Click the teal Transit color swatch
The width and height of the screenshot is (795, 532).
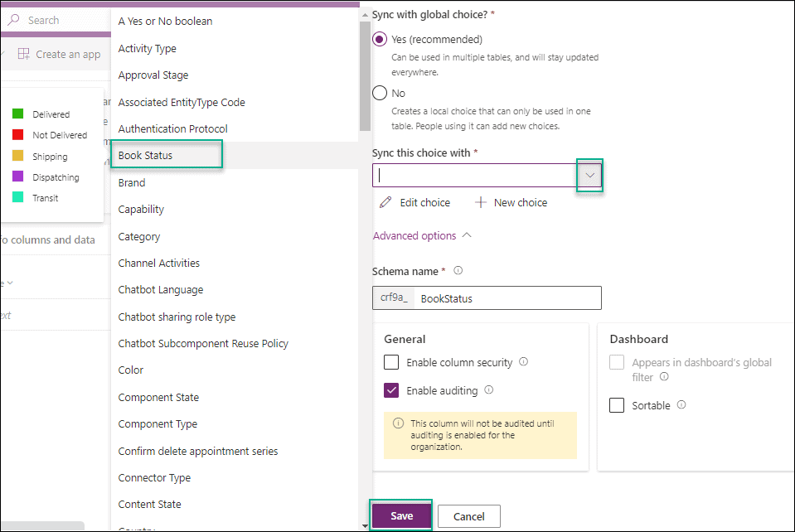[17, 197]
